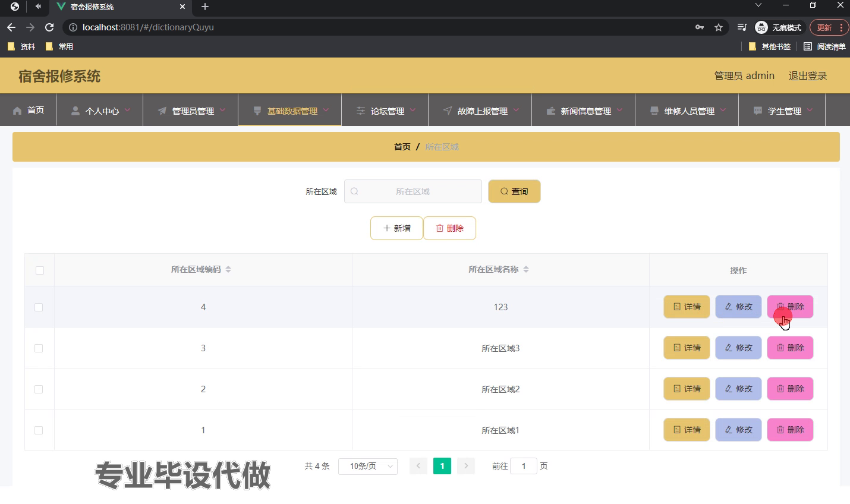Open the saved passwords key icon
The width and height of the screenshot is (850, 504).
pos(700,27)
